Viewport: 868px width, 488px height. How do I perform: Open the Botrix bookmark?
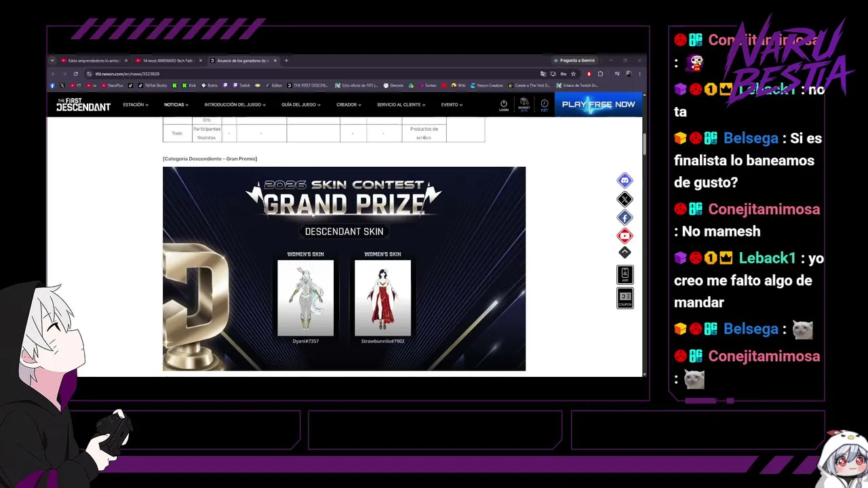(210, 85)
